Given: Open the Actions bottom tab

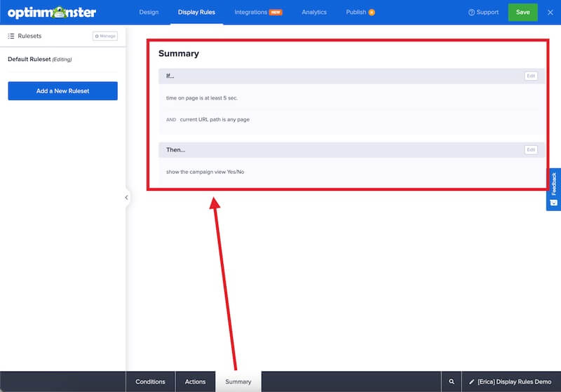Looking at the screenshot, I should pos(195,381).
